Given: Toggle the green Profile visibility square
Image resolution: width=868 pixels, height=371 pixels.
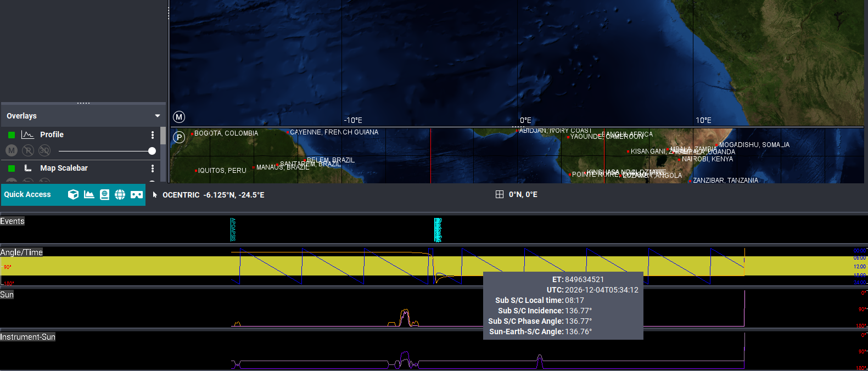Looking at the screenshot, I should 12,134.
